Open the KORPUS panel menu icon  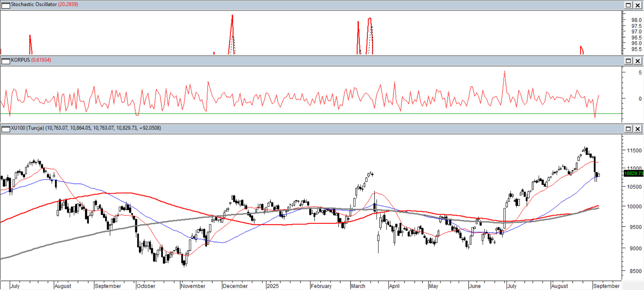5,61
